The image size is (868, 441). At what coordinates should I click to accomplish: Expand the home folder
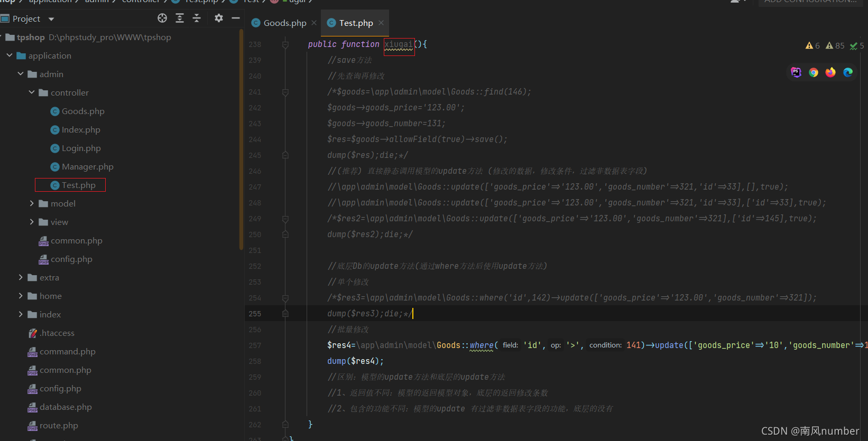[x=21, y=296]
